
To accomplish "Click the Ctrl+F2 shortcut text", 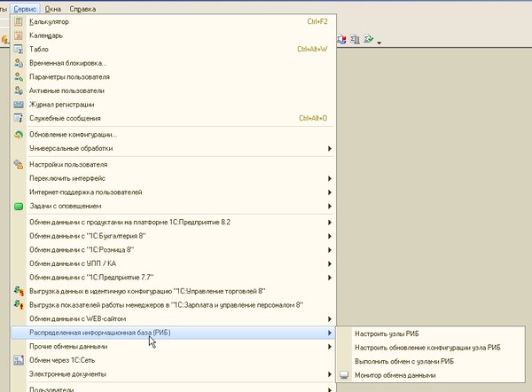I will point(317,21).
